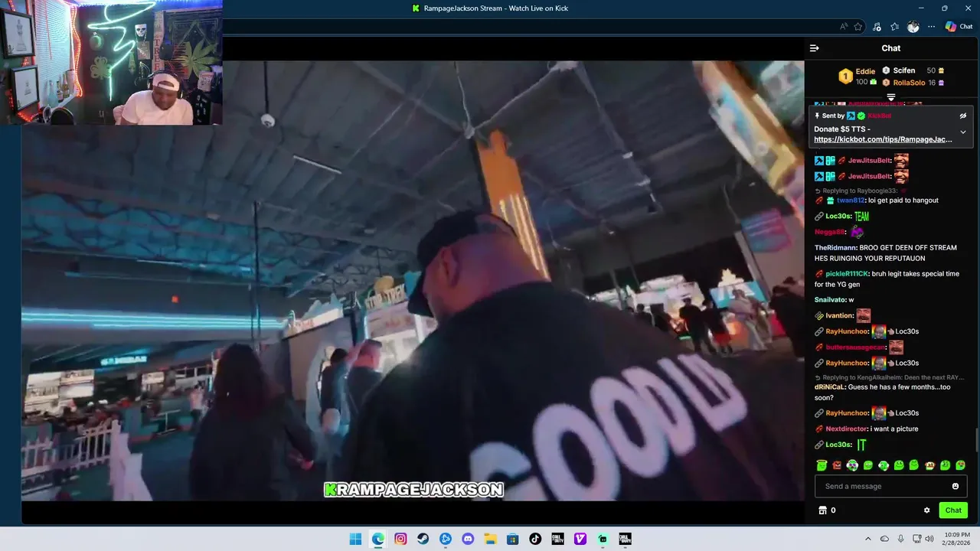Open Copilot Chat in browser toolbar

959,27
